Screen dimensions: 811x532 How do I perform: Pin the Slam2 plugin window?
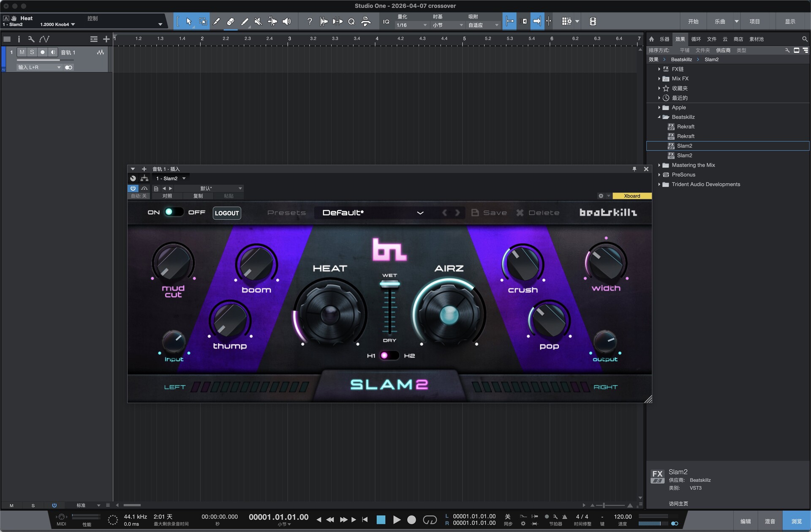point(634,169)
